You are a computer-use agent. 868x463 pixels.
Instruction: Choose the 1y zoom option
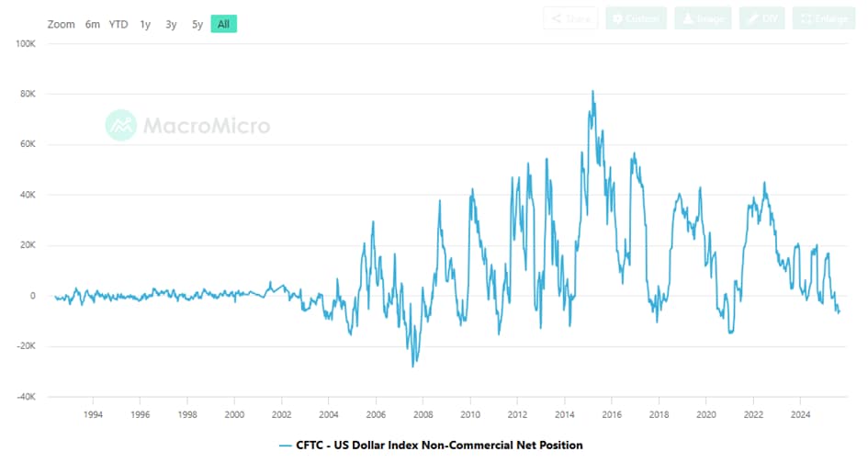pyautogui.click(x=145, y=24)
